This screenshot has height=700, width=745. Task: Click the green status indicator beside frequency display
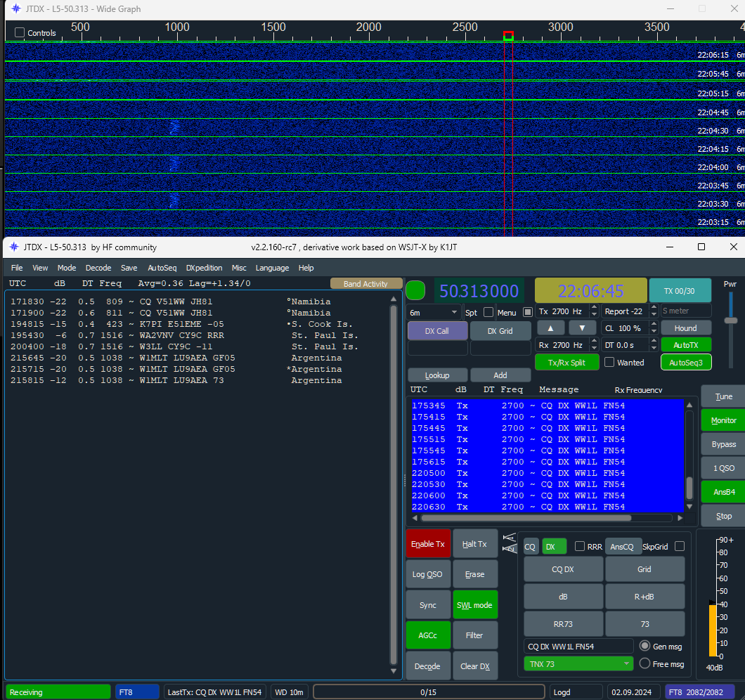415,290
